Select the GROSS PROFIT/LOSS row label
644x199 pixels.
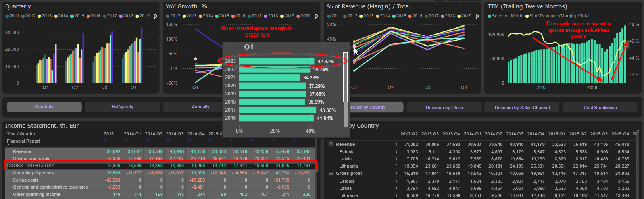[x=31, y=166]
